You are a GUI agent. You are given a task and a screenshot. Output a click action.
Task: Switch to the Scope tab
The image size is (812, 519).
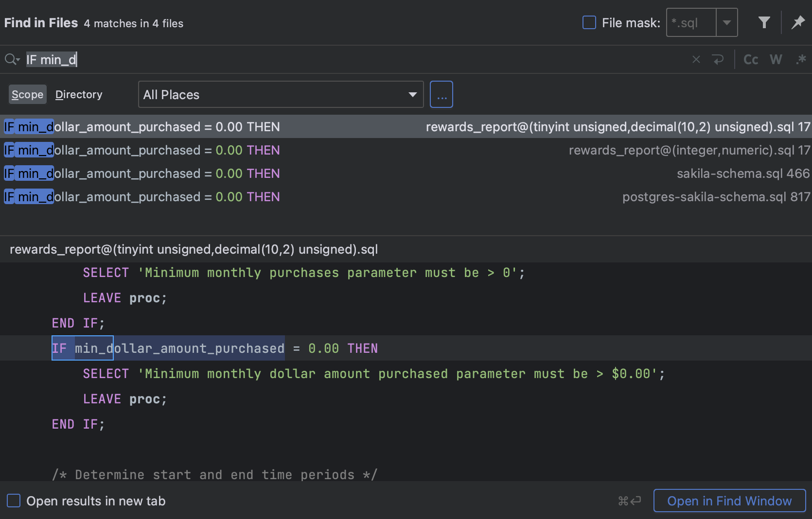coord(28,94)
